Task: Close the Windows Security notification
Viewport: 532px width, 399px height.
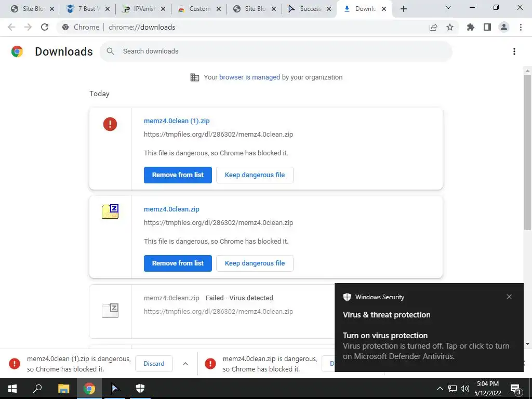Action: click(x=509, y=297)
